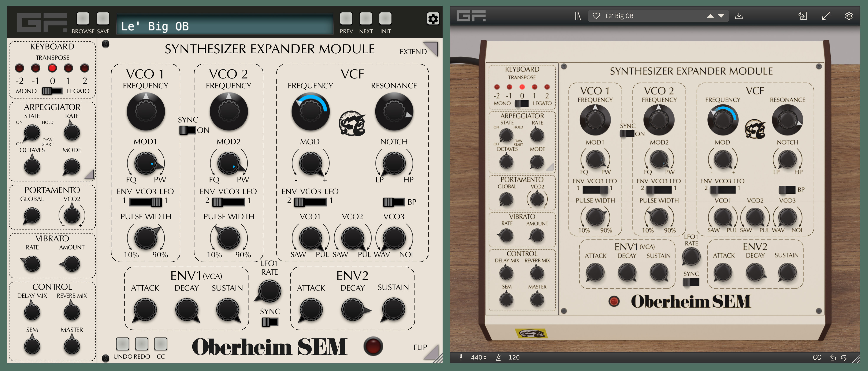
Task: Favorite the Le' Big OB preset heart
Action: 596,16
